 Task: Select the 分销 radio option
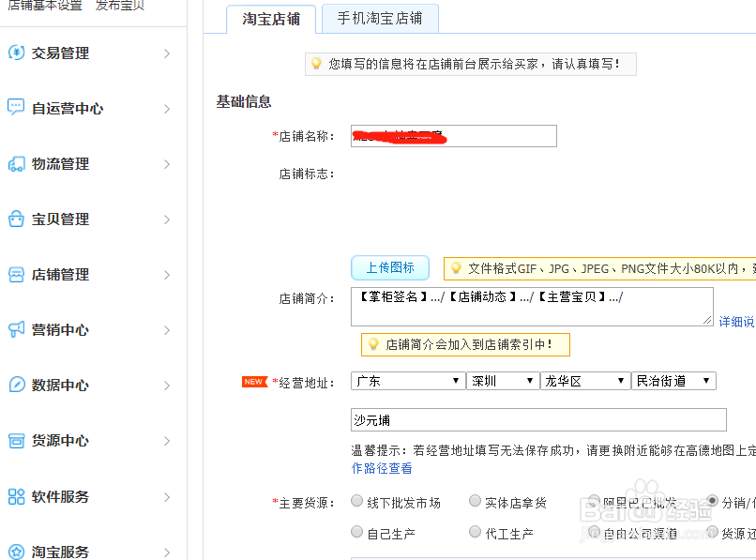(x=712, y=501)
